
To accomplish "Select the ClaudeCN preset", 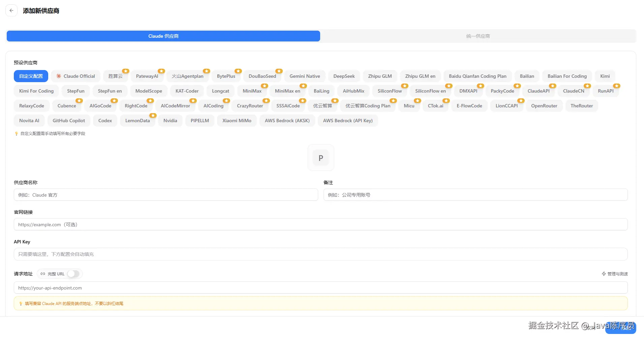I will pyautogui.click(x=574, y=91).
